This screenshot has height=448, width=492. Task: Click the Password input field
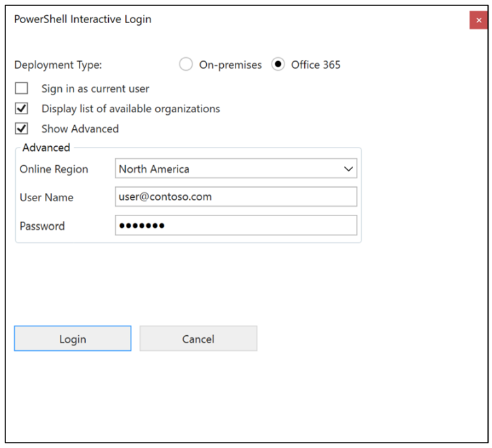(236, 225)
